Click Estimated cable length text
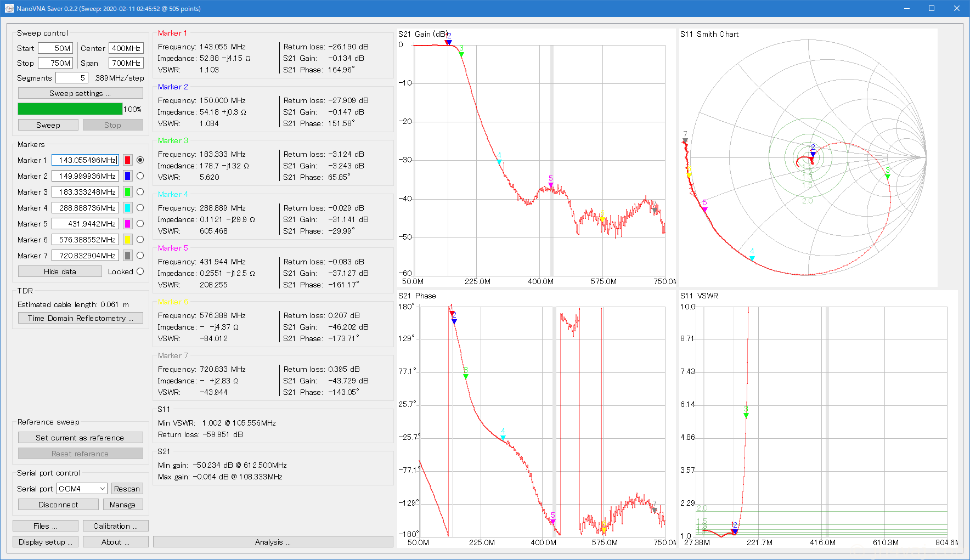970x560 pixels. click(73, 304)
